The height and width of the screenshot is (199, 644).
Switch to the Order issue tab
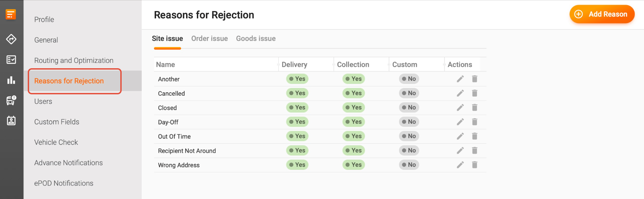pos(210,38)
